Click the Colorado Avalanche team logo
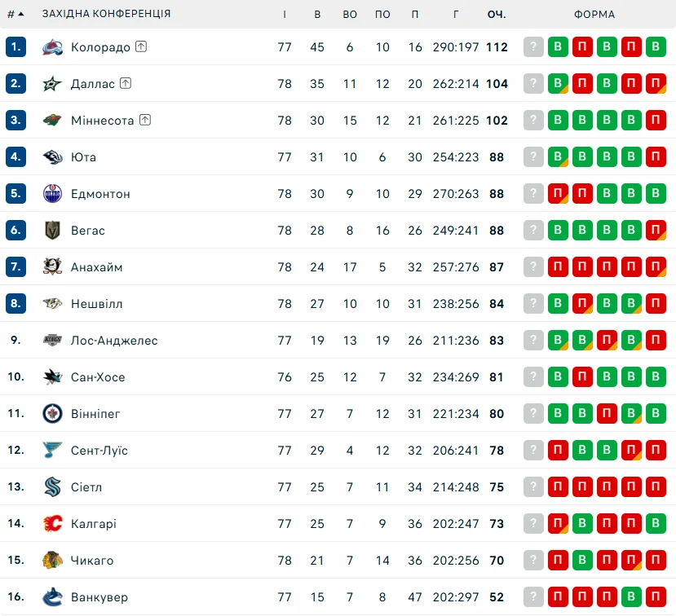 [x=52, y=47]
